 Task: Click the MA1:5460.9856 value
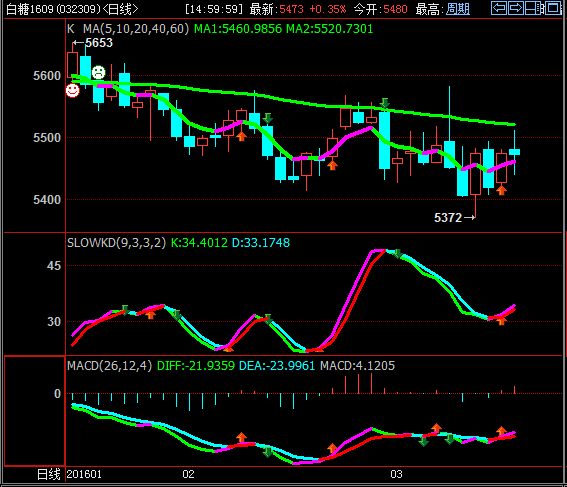pos(238,29)
